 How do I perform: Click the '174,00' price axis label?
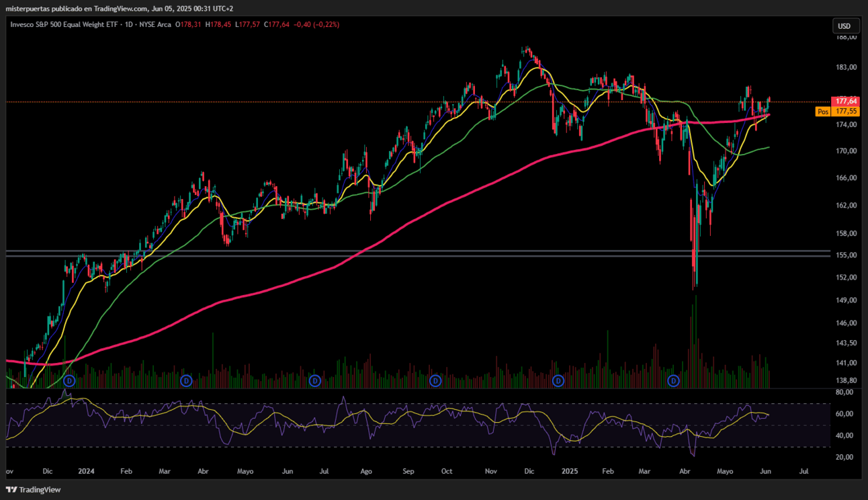coord(846,125)
